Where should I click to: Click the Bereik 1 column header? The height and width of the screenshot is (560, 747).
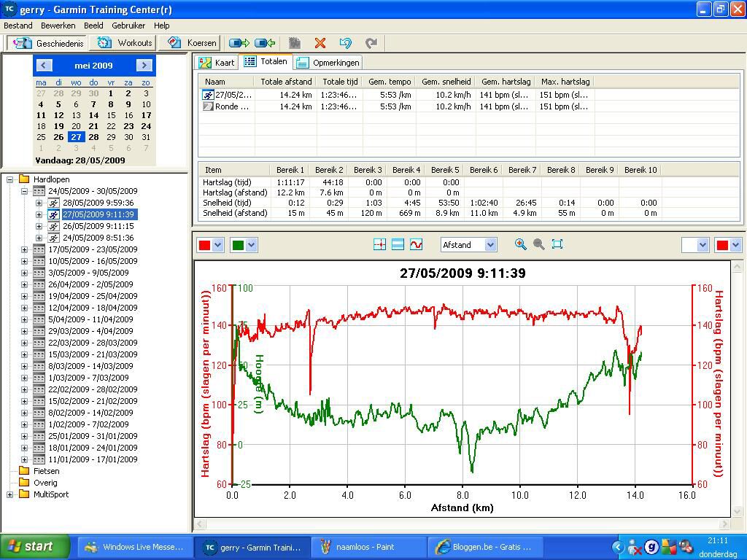(290, 170)
